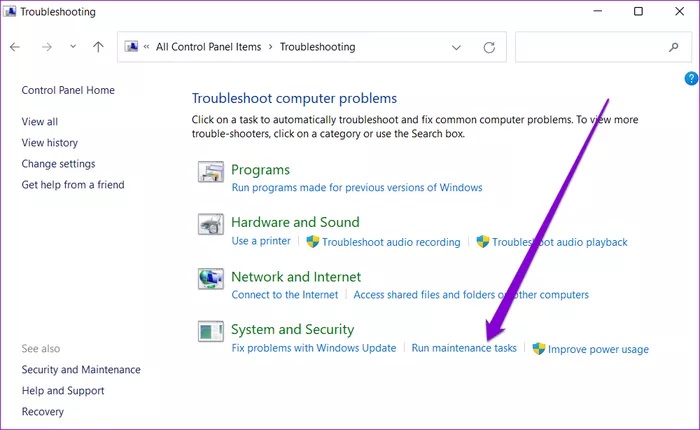700x430 pixels.
Task: Click the Programs category icon
Action: (x=211, y=172)
